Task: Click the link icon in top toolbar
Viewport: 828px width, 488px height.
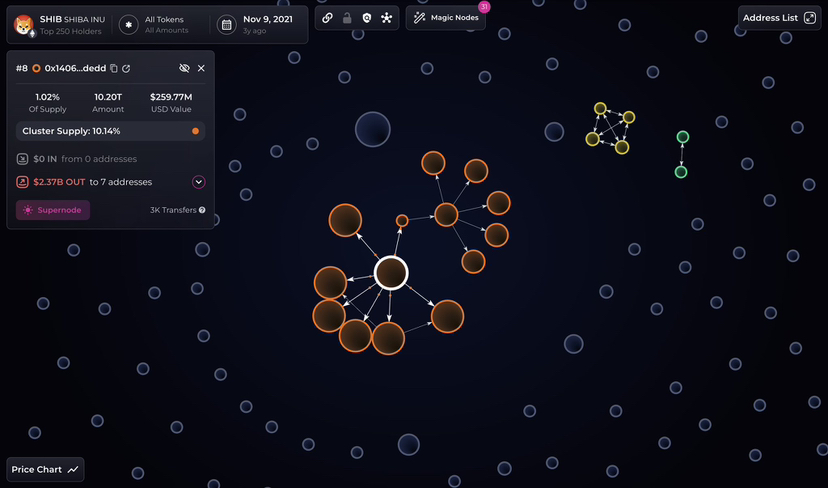Action: click(327, 18)
